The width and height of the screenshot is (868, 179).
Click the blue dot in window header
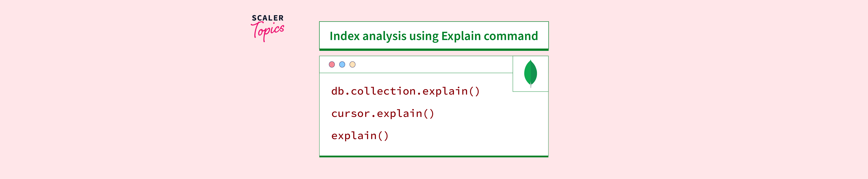(342, 65)
